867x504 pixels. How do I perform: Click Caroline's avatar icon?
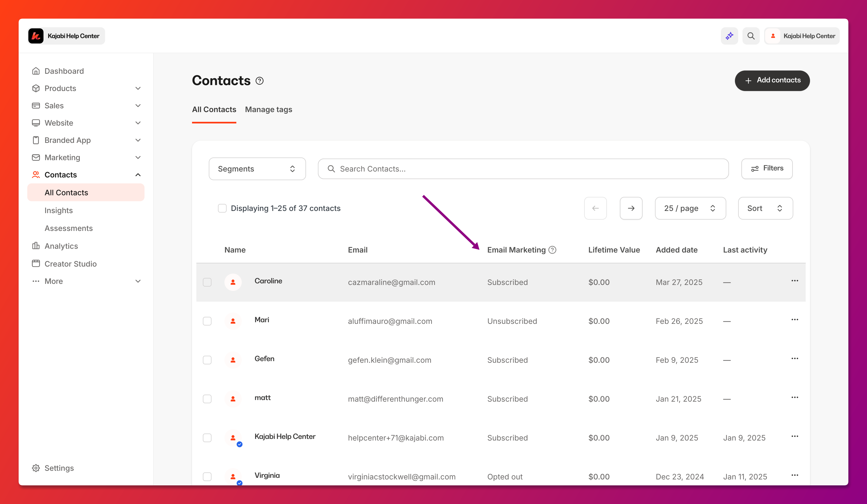click(233, 282)
